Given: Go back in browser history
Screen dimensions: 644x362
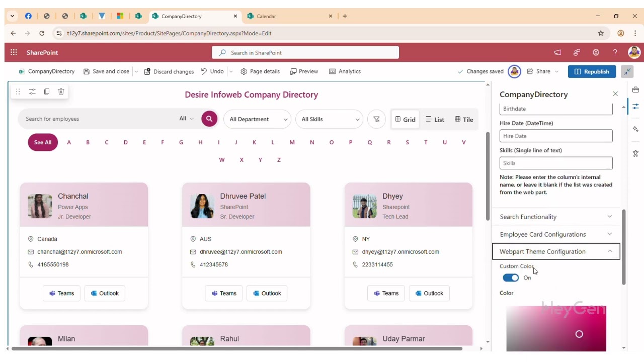Looking at the screenshot, I should point(13,33).
